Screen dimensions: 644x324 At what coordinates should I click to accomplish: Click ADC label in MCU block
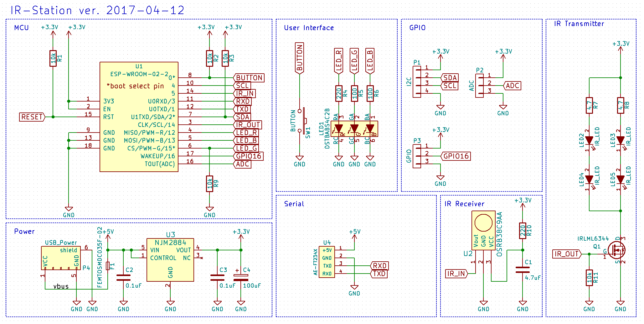[x=242, y=164]
